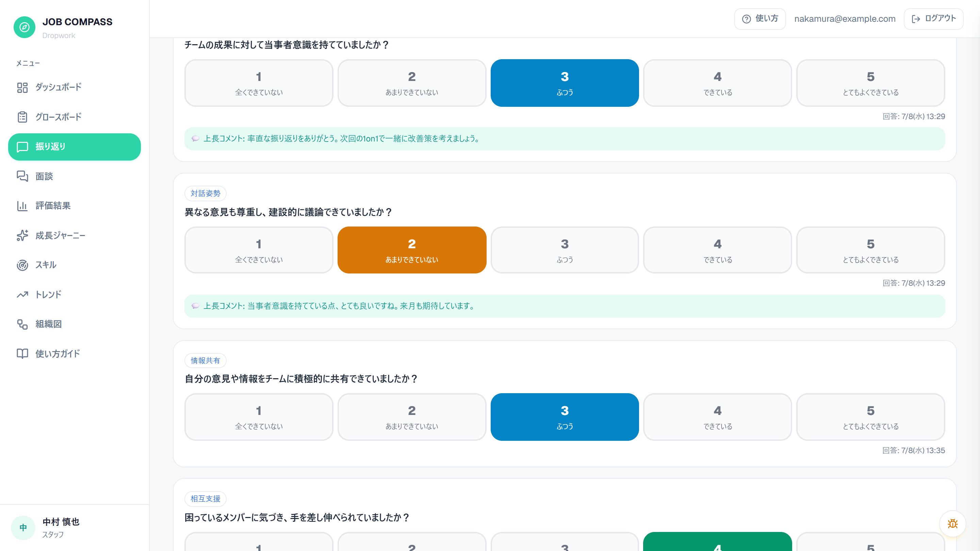Click the 使い方ガイド book icon
This screenshot has height=551, width=980.
coord(22,354)
